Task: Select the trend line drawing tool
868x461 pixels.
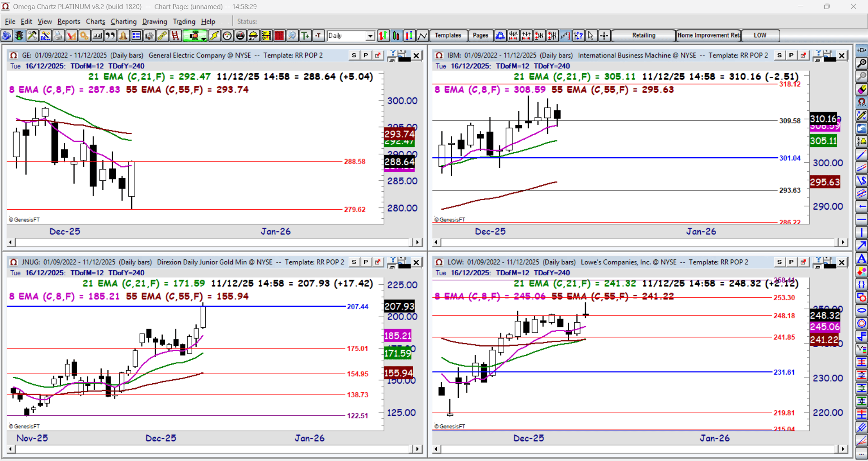Action: [862, 155]
